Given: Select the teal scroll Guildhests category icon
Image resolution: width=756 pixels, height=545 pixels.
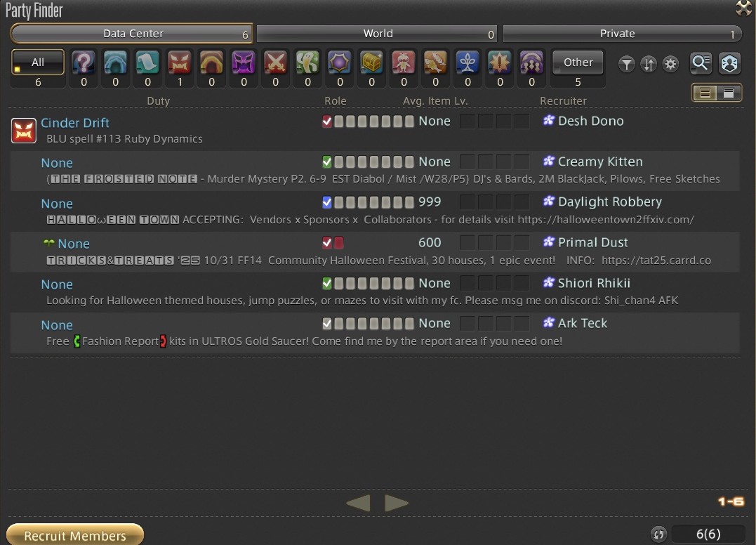Looking at the screenshot, I should click(147, 63).
